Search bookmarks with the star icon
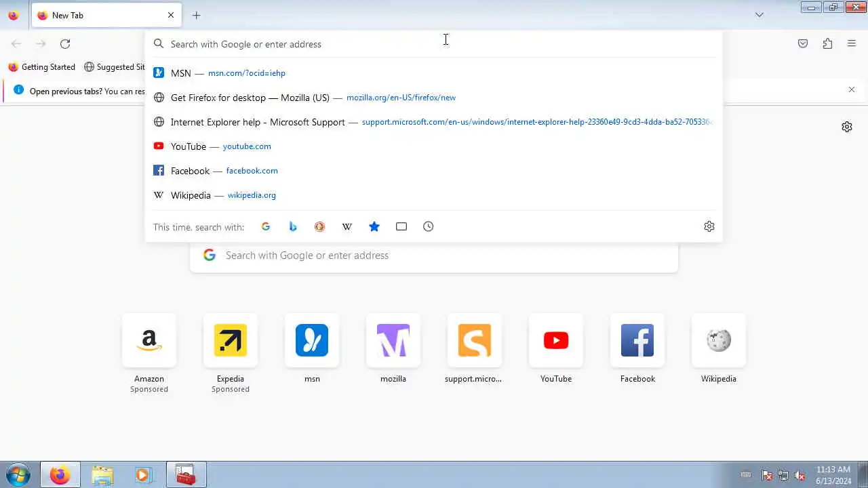Image resolution: width=868 pixels, height=488 pixels. click(x=374, y=227)
